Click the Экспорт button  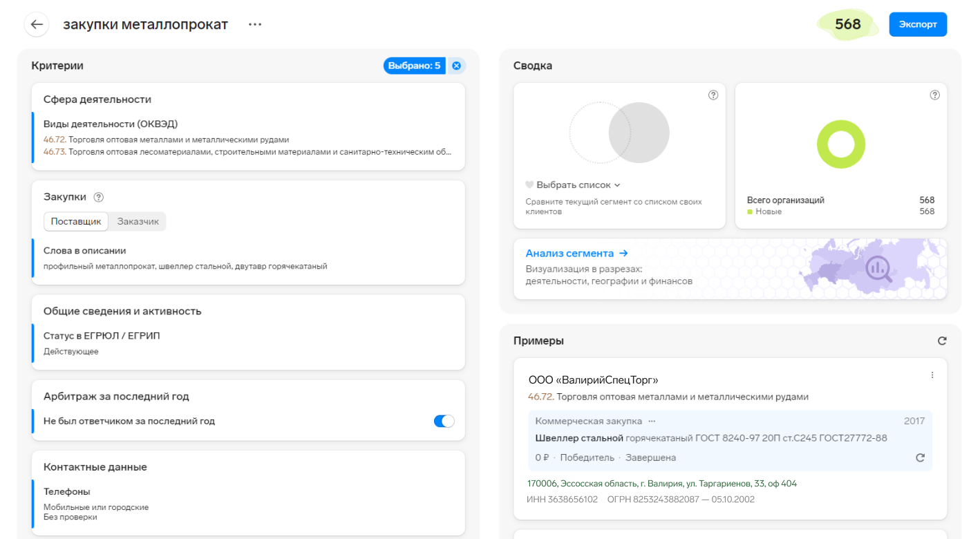[x=918, y=24]
